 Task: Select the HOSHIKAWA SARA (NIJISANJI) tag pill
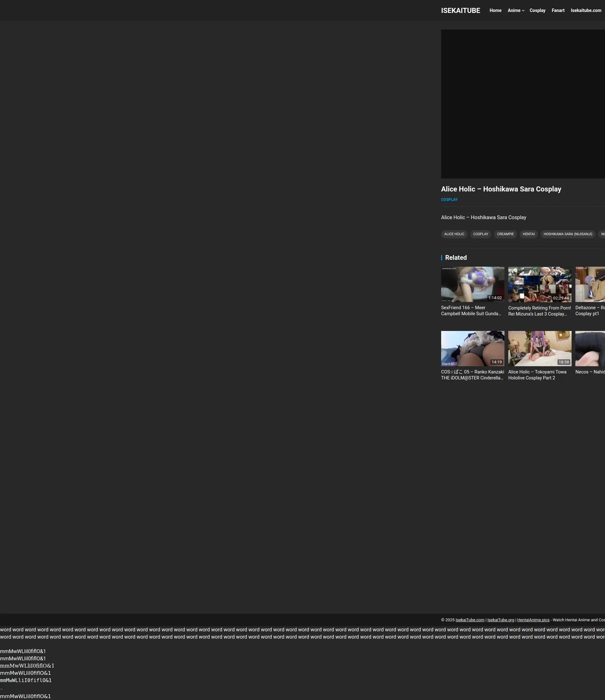click(568, 234)
